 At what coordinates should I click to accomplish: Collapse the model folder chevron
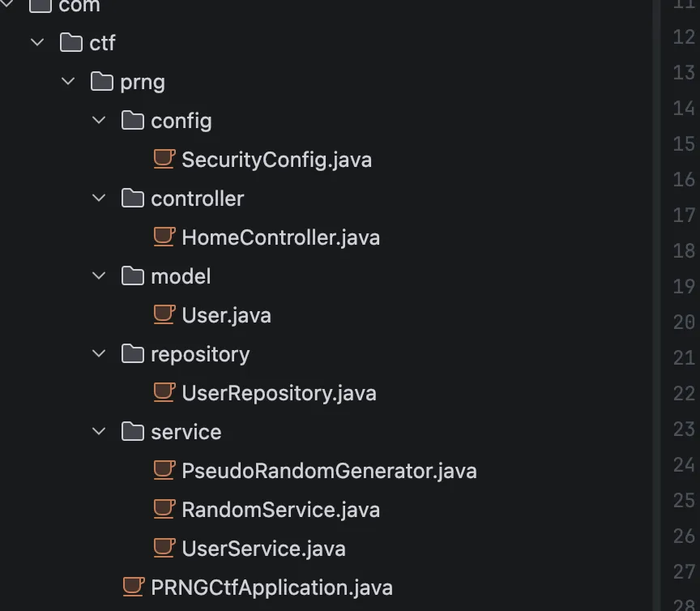tap(99, 276)
